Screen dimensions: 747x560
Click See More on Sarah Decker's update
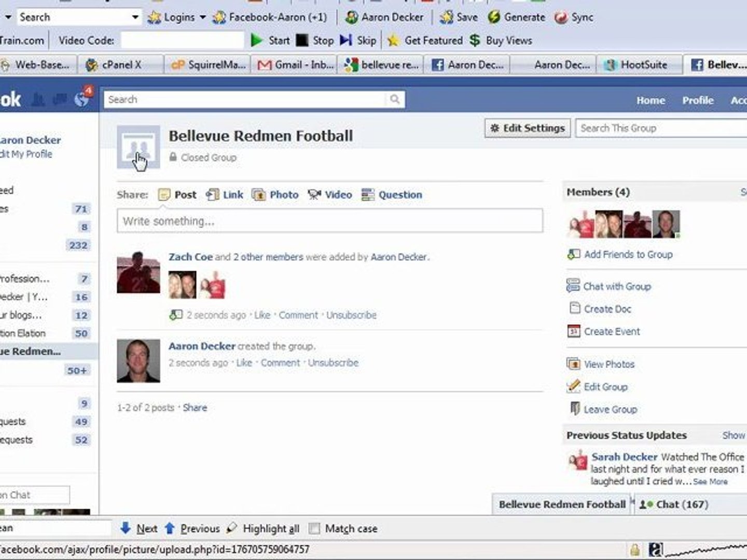point(710,482)
